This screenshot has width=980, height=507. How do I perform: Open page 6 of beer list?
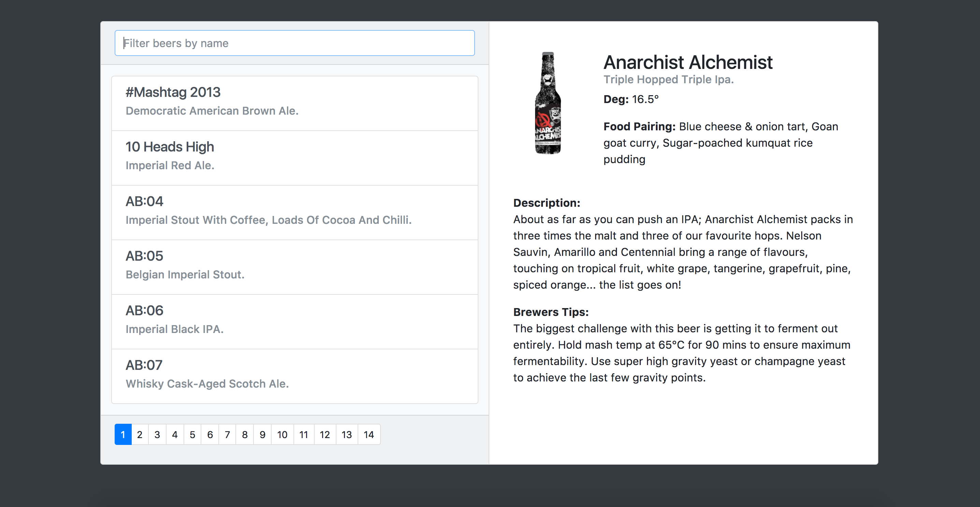210,434
